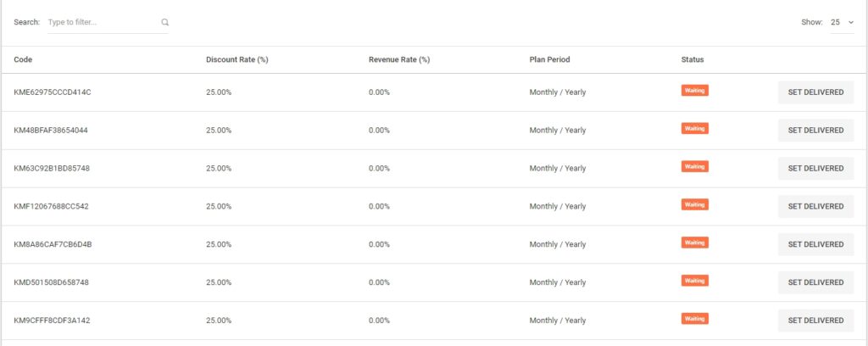Sort by Revenue Rate (%) column header

click(x=399, y=59)
